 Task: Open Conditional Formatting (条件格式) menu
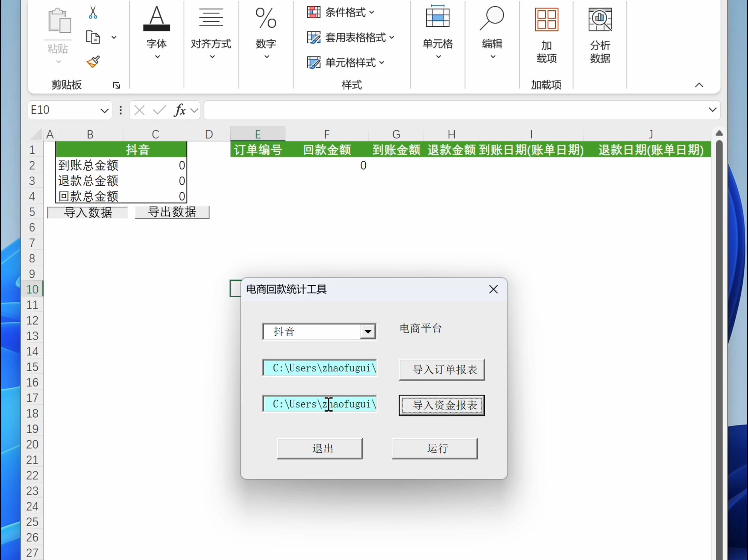point(341,12)
